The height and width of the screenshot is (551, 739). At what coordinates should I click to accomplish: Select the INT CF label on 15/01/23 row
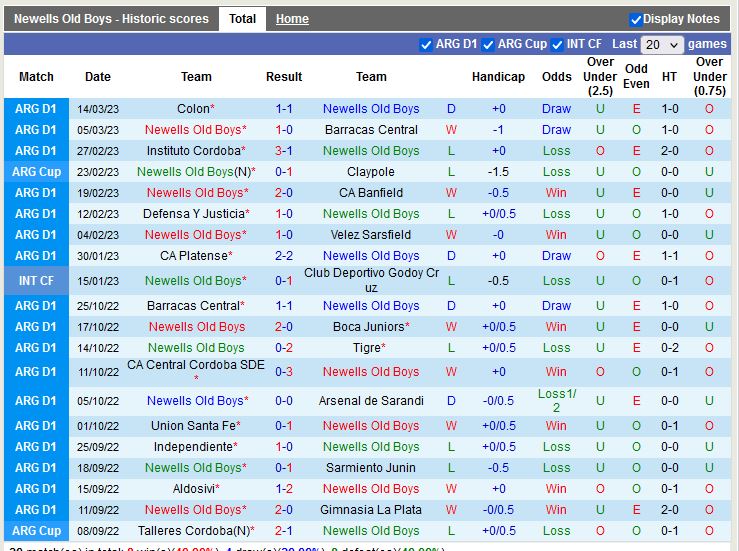pyautogui.click(x=36, y=280)
